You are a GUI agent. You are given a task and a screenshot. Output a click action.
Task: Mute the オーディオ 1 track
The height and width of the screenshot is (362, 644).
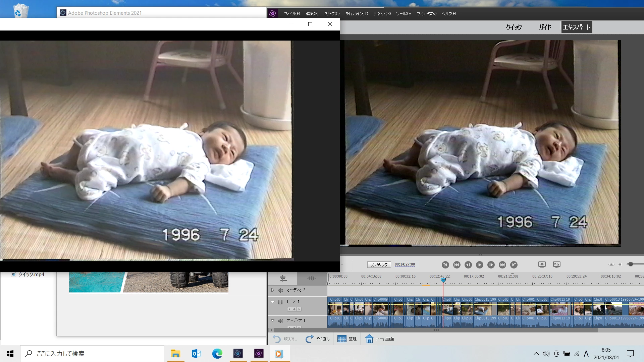click(x=281, y=321)
